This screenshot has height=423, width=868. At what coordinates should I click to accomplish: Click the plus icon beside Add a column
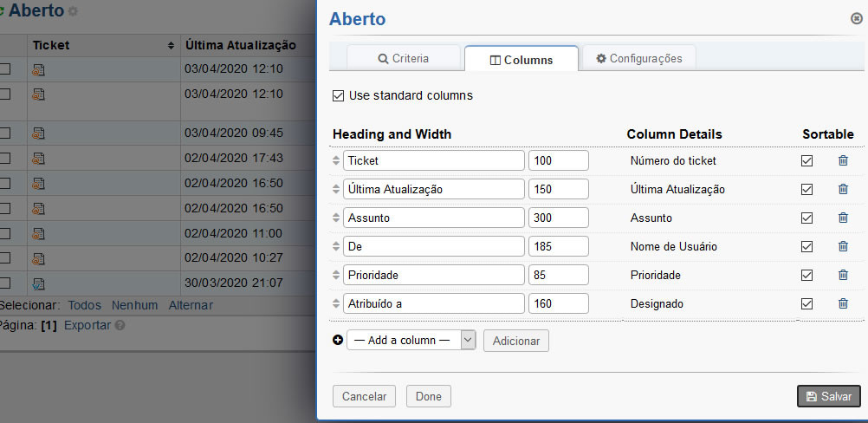(338, 340)
